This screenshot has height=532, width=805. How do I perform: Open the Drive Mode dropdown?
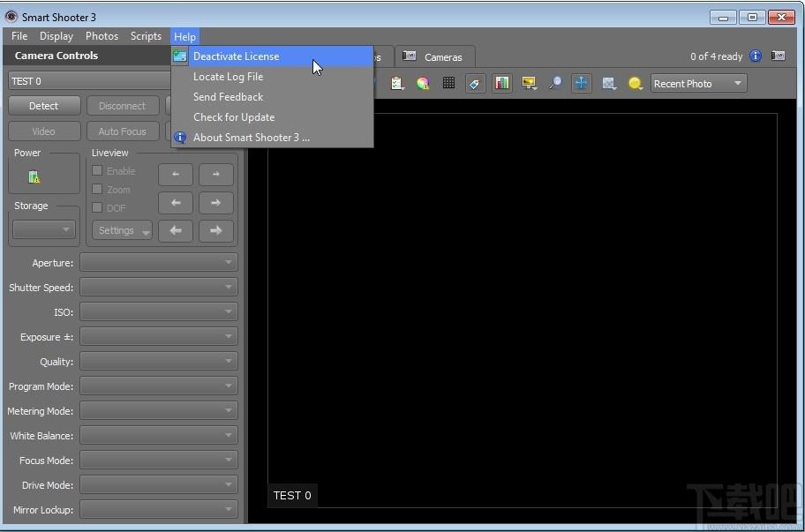click(x=159, y=485)
